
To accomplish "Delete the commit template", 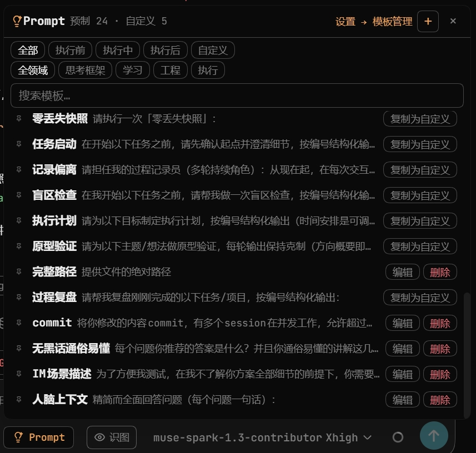I will [440, 323].
